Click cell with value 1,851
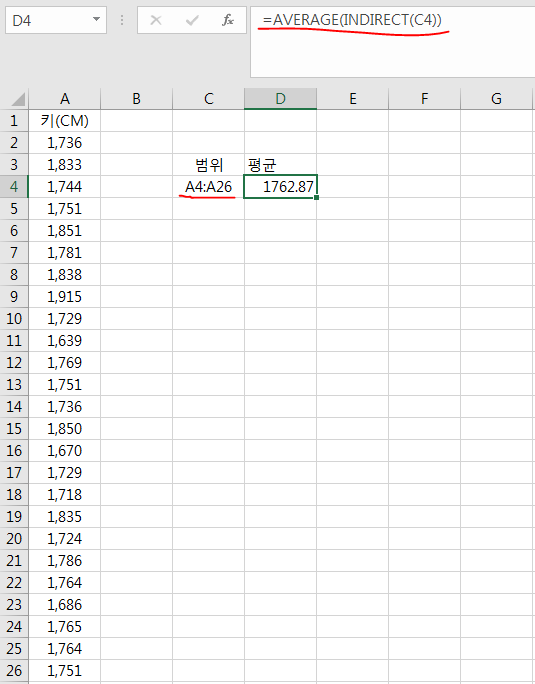This screenshot has width=535, height=684. coord(65,231)
